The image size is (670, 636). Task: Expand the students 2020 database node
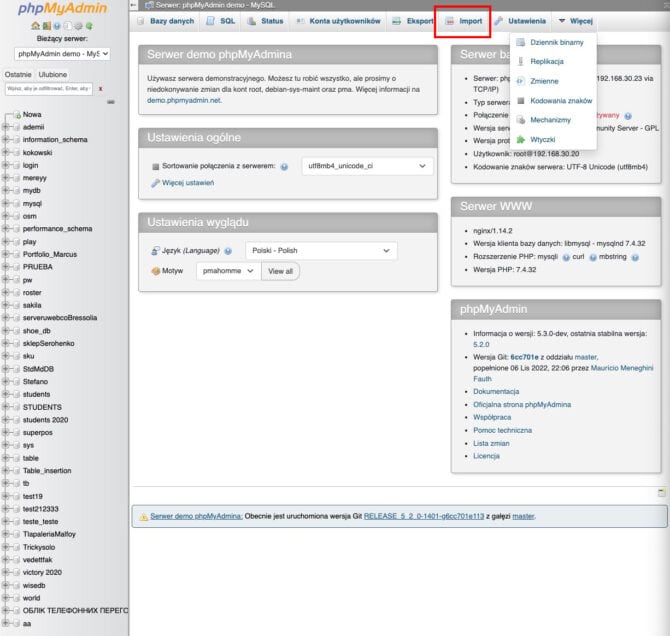click(6, 420)
